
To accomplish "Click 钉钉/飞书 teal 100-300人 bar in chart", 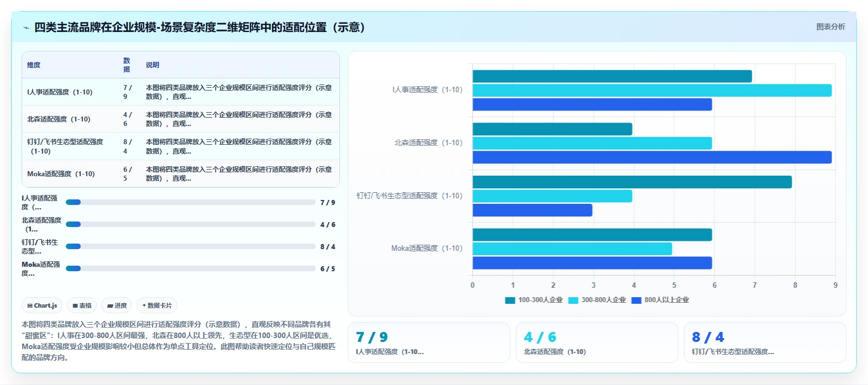I will click(632, 182).
